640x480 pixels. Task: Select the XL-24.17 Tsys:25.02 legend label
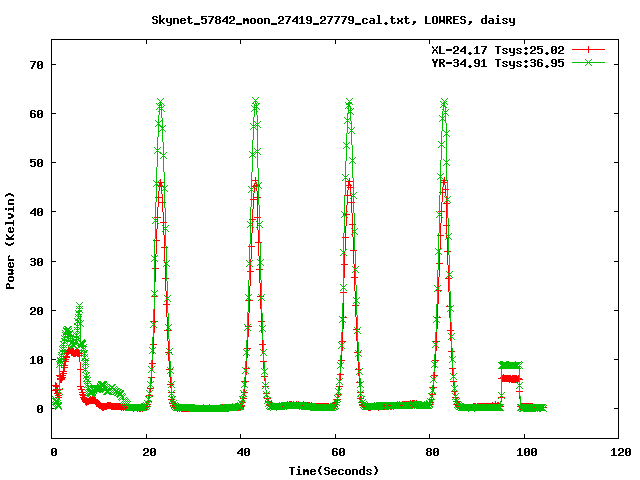click(x=498, y=50)
